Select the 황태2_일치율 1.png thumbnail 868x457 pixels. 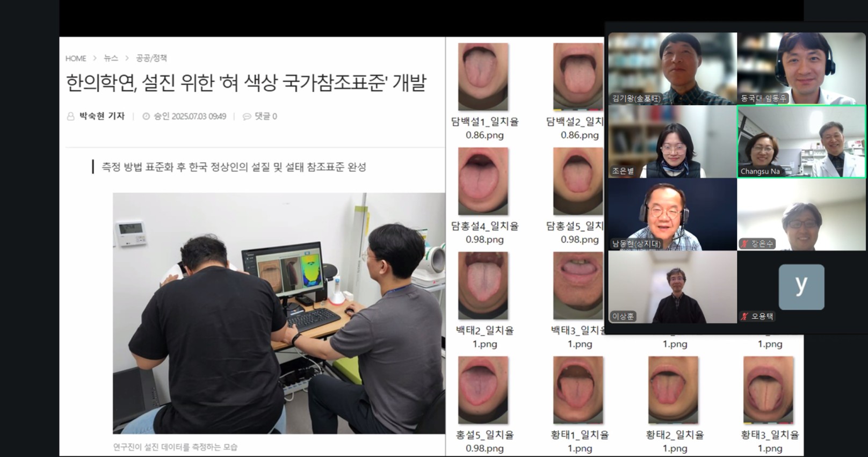coord(674,390)
